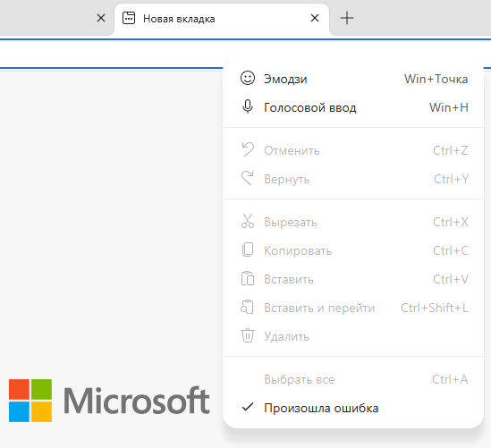The image size is (491, 448).
Task: Click Копировать in the context menu
Action: pos(353,250)
